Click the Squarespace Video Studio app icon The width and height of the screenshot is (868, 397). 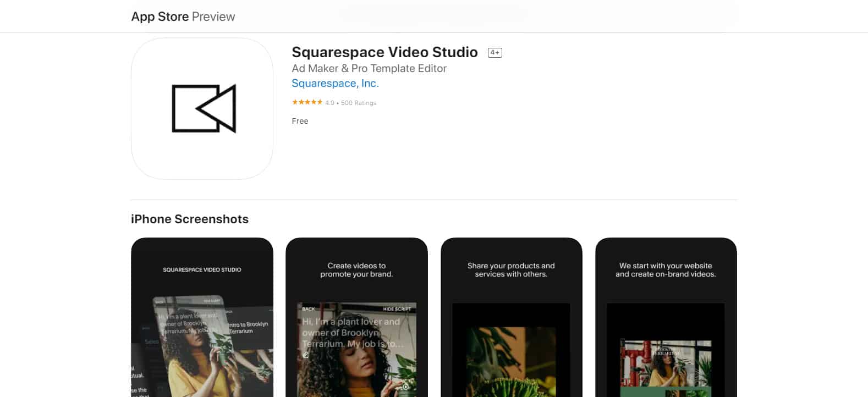point(202,108)
